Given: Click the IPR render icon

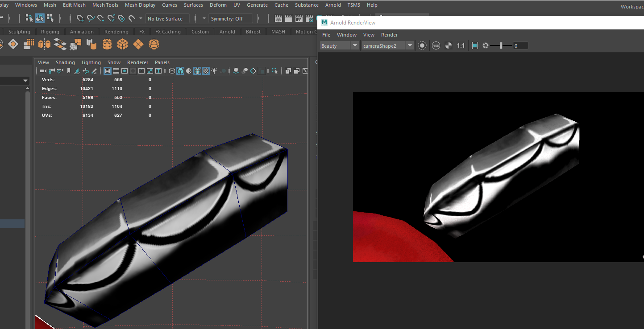Looking at the screenshot, I should pos(299,19).
